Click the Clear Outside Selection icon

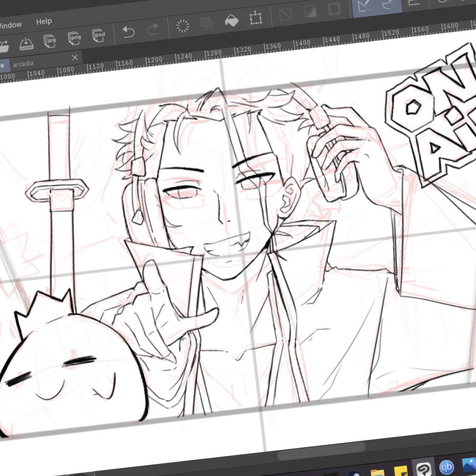click(x=207, y=23)
